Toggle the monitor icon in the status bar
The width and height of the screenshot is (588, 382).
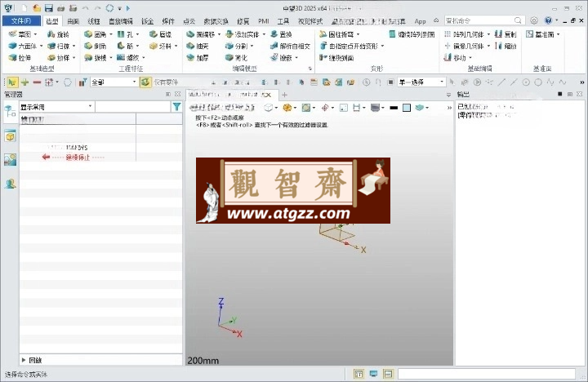click(x=373, y=374)
